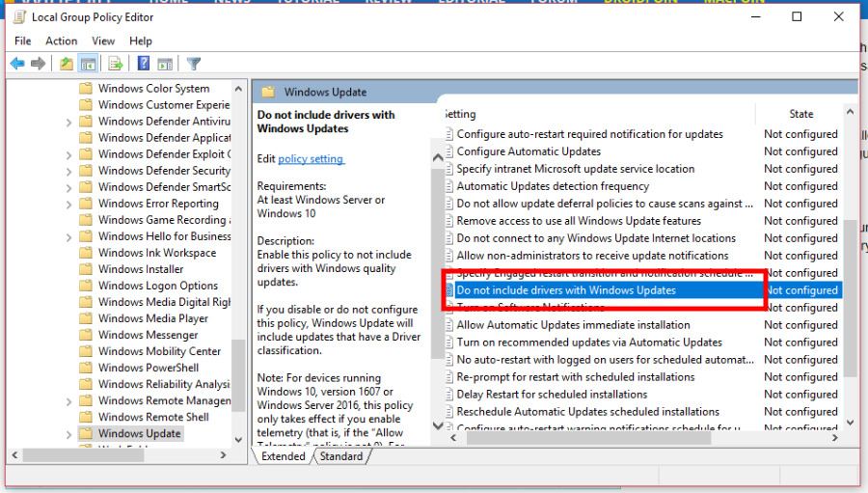The image size is (868, 493).
Task: Click Windows Color System folder icon
Action: [x=85, y=88]
